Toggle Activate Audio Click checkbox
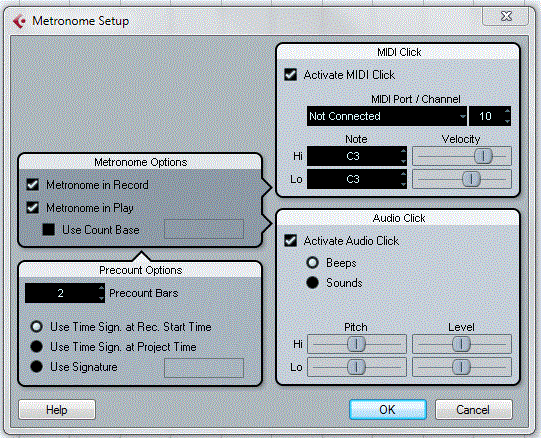 291,241
